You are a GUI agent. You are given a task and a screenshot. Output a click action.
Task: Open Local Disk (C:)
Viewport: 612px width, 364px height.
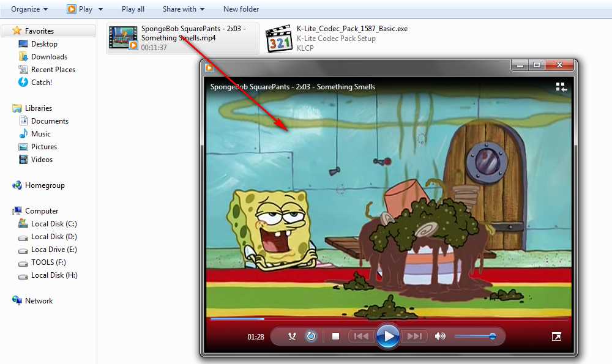tap(54, 223)
